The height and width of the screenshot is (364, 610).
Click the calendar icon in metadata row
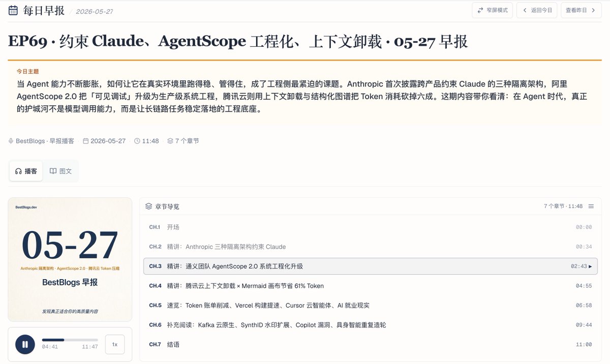[x=86, y=141]
